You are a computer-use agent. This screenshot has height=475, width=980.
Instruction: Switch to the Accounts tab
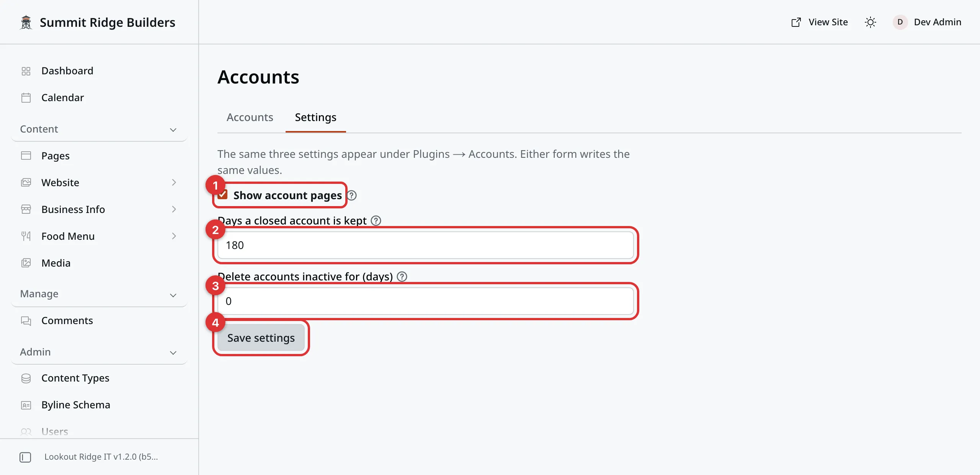tap(250, 117)
